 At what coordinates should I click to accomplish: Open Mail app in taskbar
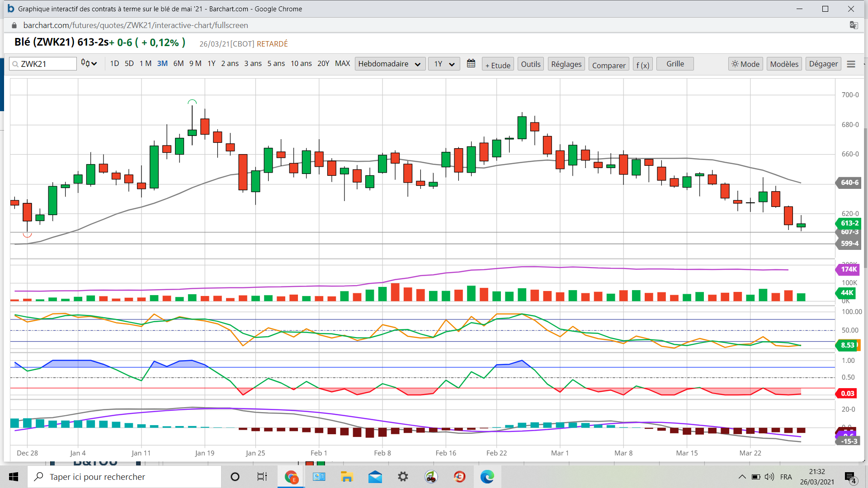375,477
